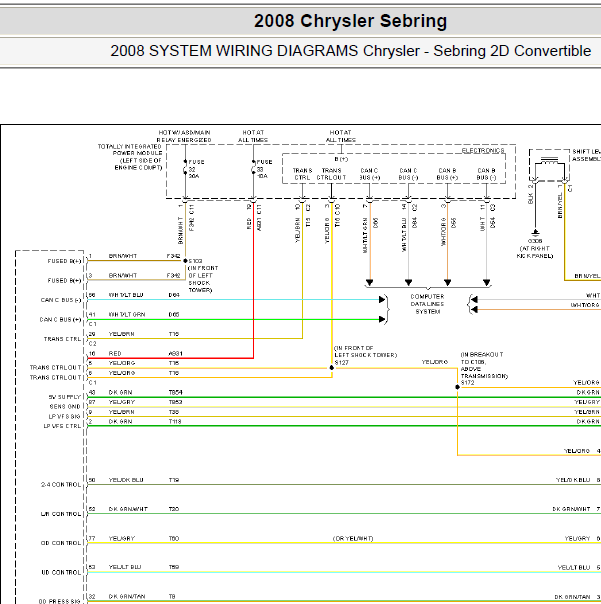
Task: Click the "(OR YEL/WHT)" note on OD wire
Action: (353, 539)
